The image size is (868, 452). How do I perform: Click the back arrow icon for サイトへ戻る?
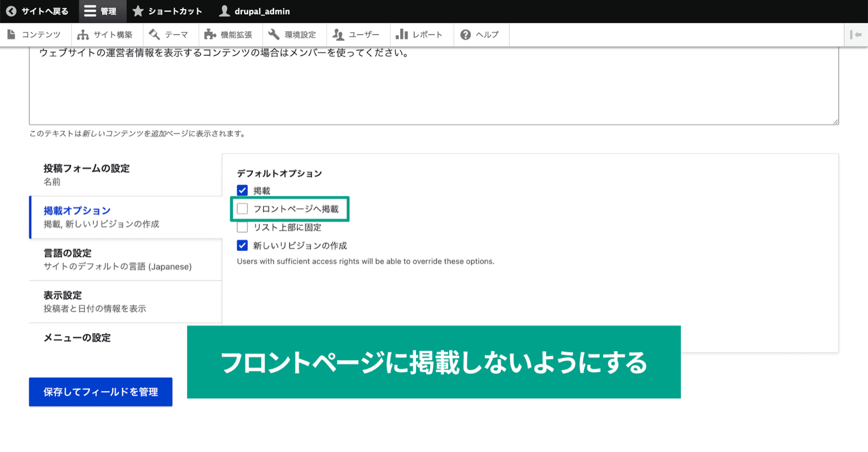click(x=11, y=11)
